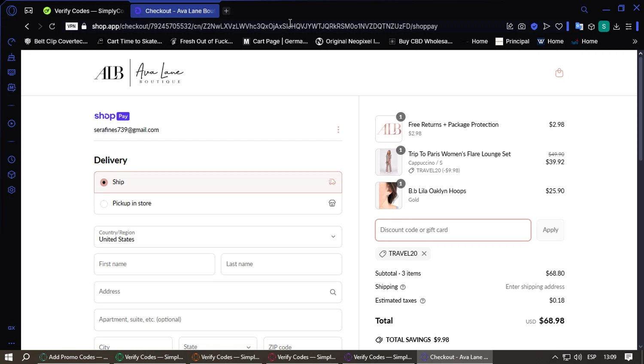
Task: Open the Windows Start menu
Action: pos(9,357)
